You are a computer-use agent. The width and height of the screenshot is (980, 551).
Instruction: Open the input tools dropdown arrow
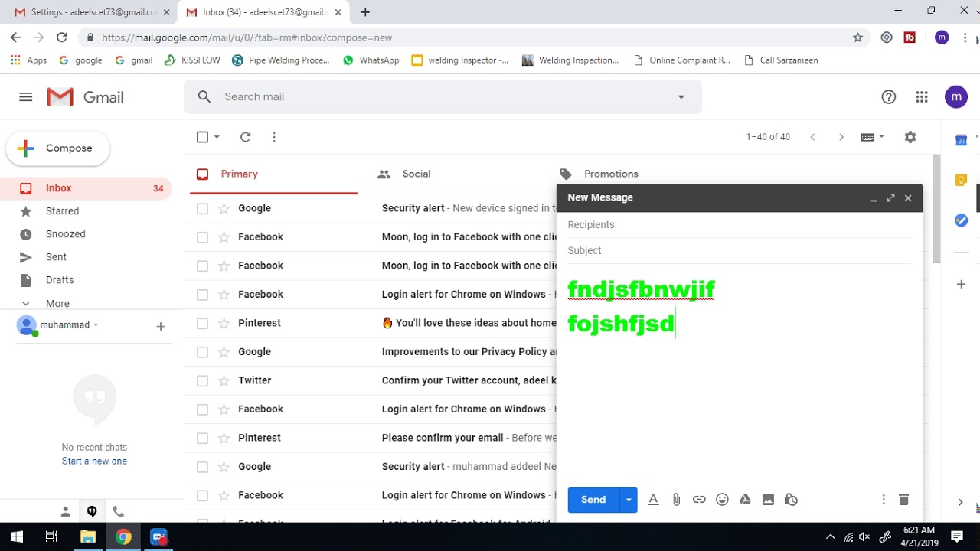(882, 136)
